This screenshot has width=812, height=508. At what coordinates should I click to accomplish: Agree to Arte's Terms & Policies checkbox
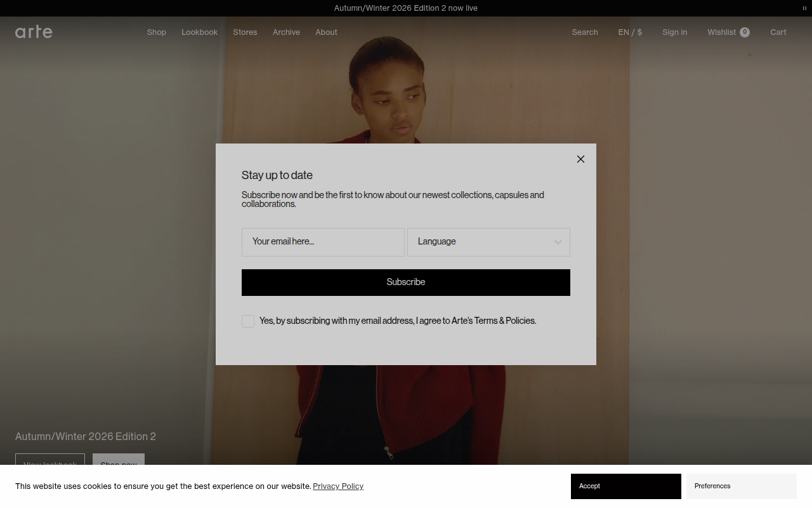click(x=248, y=321)
